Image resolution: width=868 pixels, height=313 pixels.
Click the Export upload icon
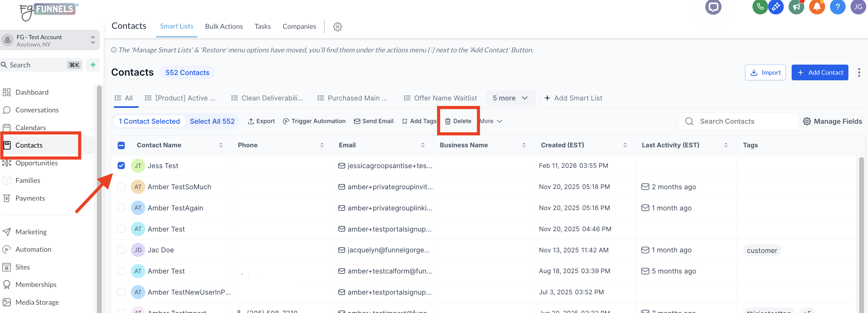(251, 121)
